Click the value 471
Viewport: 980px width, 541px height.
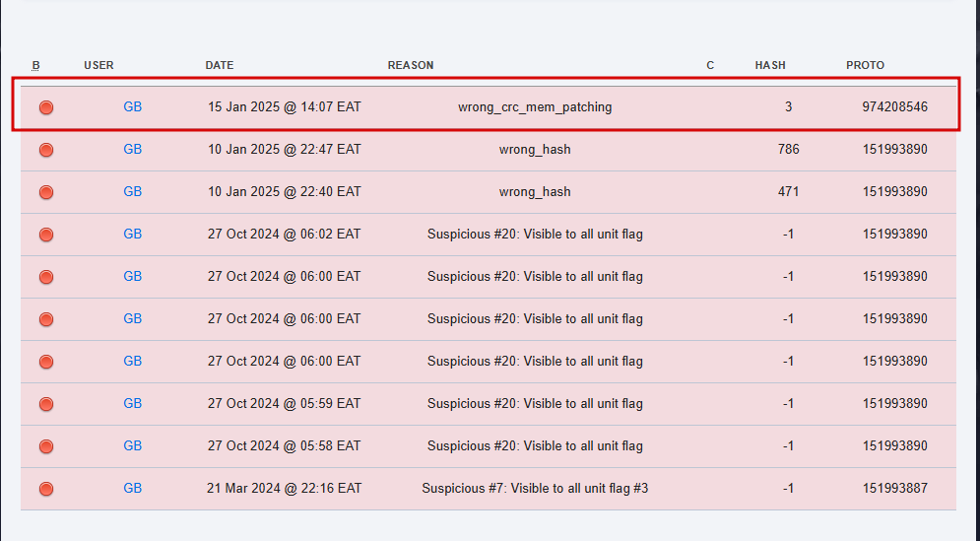[x=789, y=191]
